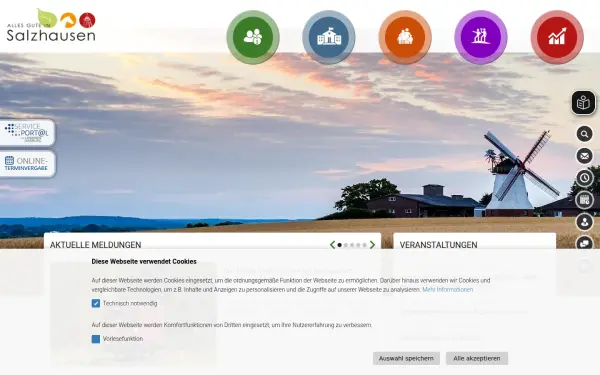Select the first news slide dot
The image size is (600, 375).
point(339,245)
